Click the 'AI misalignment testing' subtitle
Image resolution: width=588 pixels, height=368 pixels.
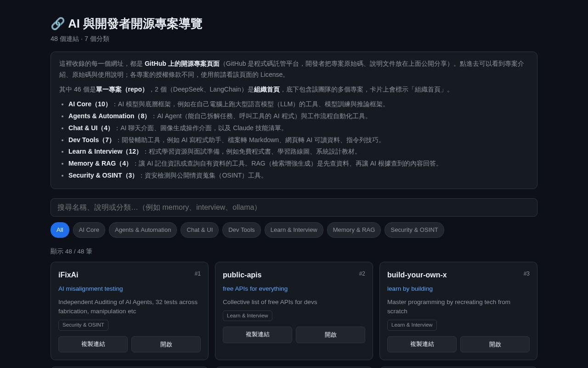click(x=90, y=289)
